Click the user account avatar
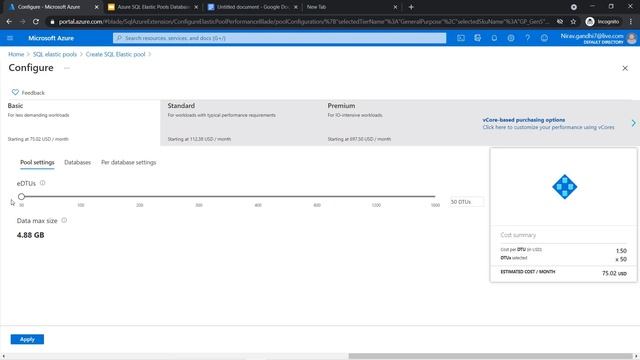 pos(631,38)
